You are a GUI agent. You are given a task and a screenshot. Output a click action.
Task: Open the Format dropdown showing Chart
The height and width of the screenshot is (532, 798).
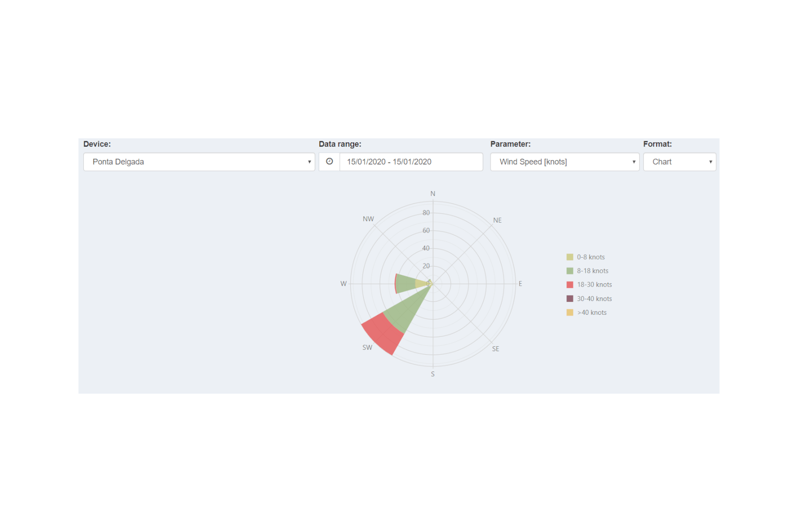pos(679,162)
